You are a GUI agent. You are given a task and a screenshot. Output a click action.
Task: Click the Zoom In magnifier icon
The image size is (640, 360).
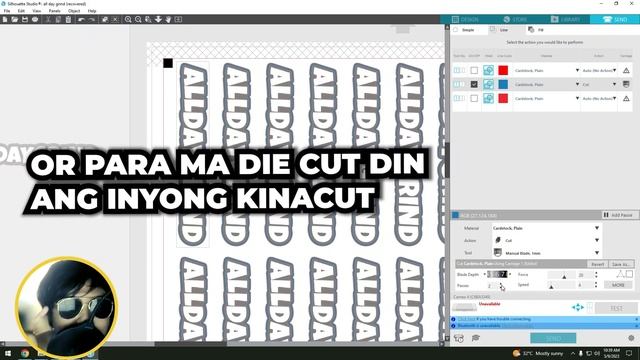coord(128,19)
